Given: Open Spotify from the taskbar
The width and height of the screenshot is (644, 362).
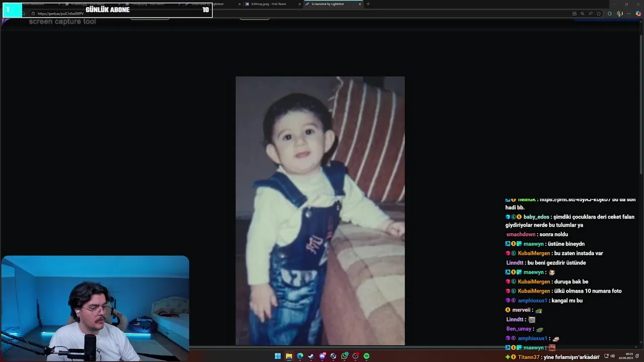Looking at the screenshot, I should click(x=367, y=356).
